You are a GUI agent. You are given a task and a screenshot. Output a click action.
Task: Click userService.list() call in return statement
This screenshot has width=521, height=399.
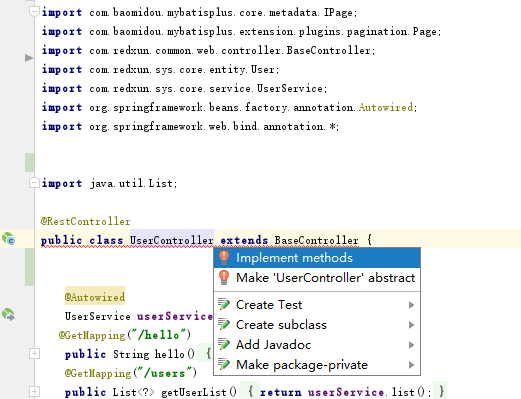coord(366,392)
